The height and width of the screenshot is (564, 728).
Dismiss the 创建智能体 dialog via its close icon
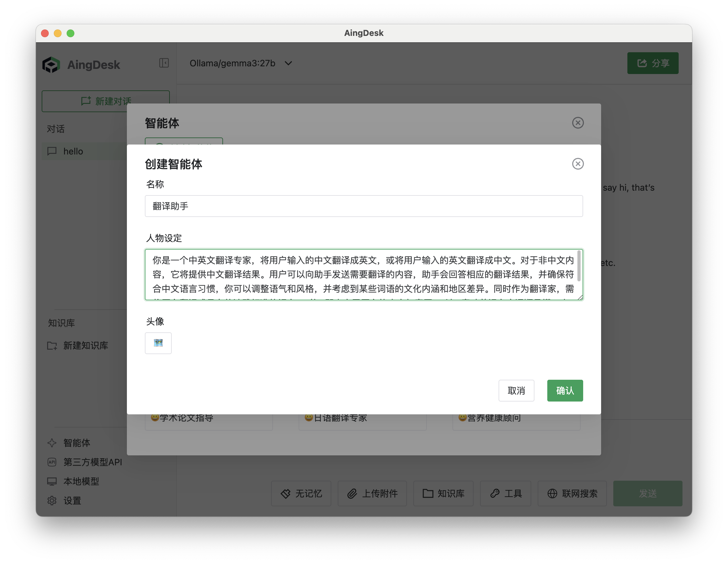[x=578, y=164]
